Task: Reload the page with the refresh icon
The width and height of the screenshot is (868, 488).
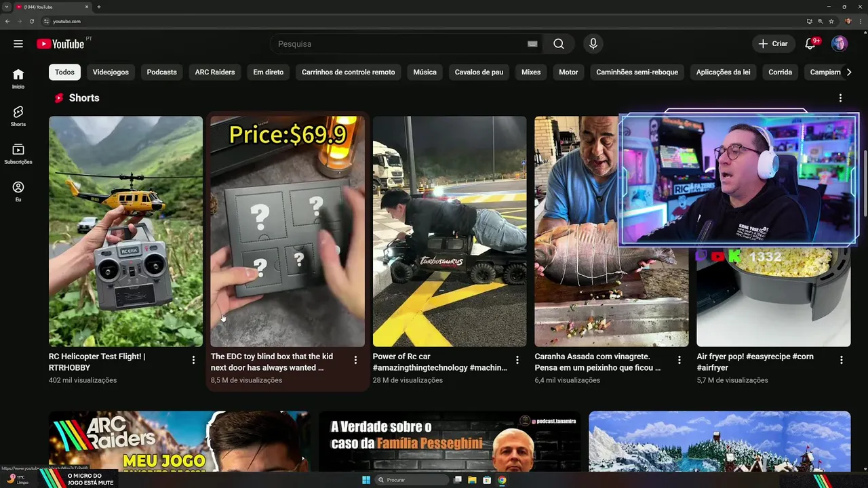Action: click(32, 21)
